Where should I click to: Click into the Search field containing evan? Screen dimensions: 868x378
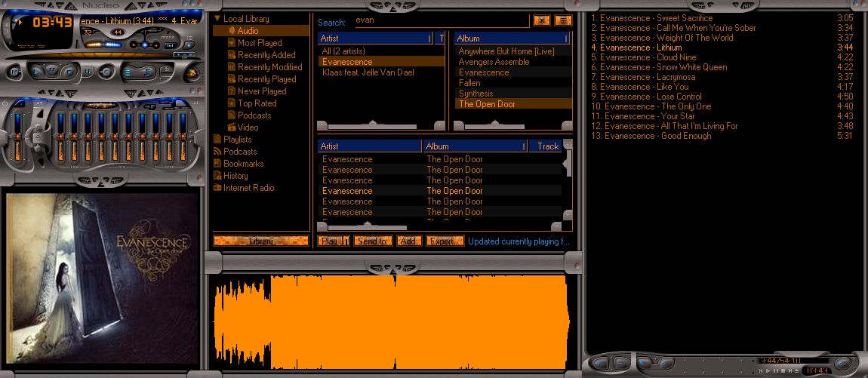(442, 20)
